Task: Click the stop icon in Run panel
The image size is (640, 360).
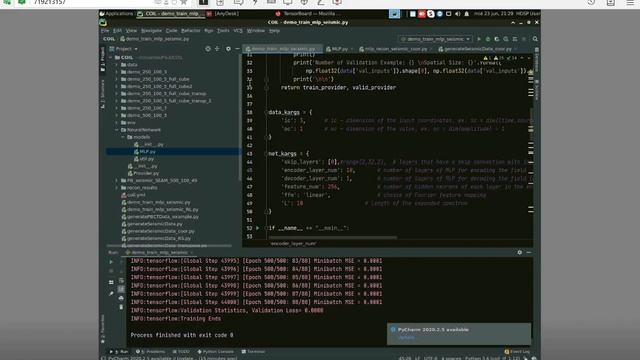Action: (111, 271)
